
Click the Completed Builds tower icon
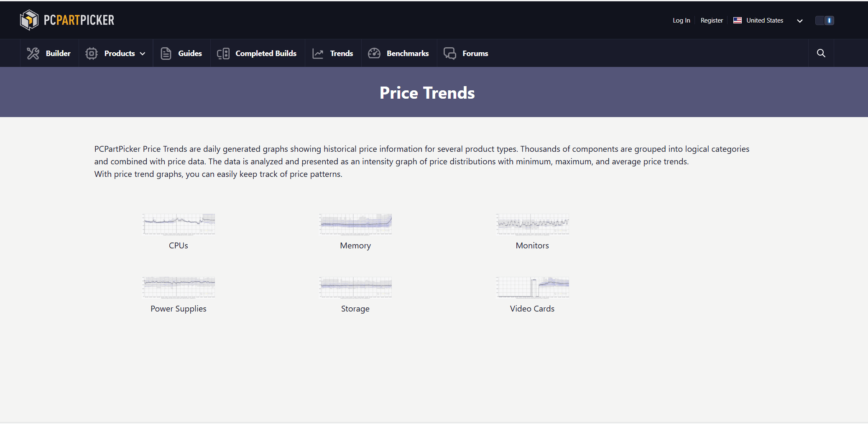pos(223,54)
